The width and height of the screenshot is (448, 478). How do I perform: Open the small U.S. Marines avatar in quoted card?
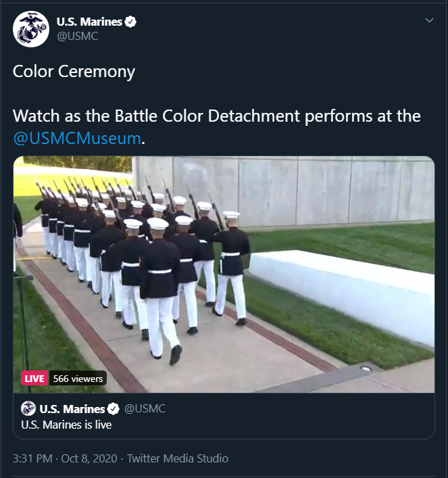28,408
